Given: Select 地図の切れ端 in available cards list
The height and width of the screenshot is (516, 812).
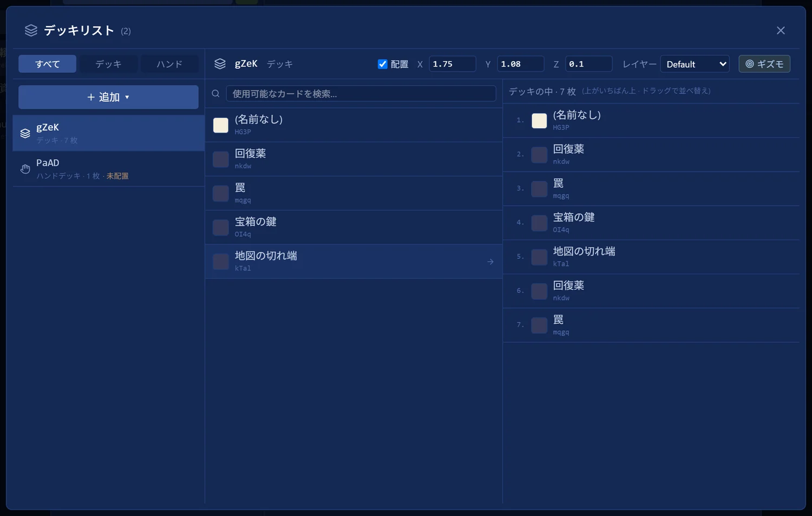Looking at the screenshot, I should (x=354, y=262).
